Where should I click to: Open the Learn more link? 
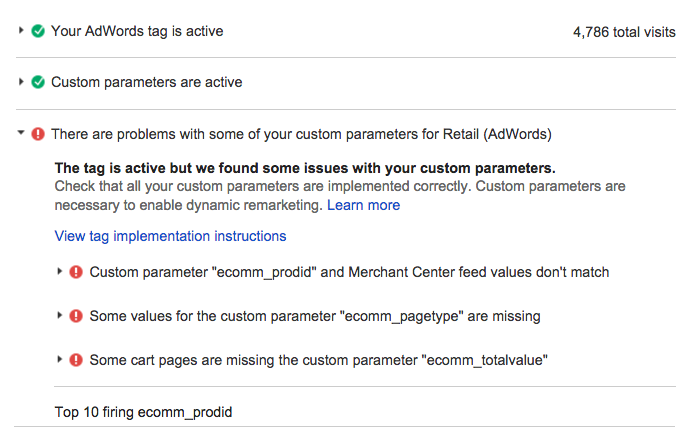[x=363, y=205]
